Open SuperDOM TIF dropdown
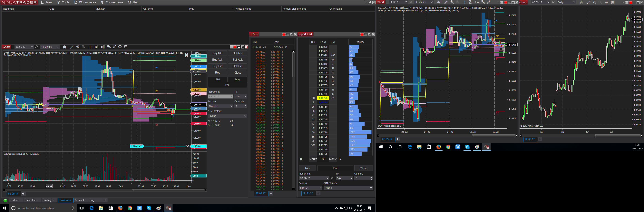The height and width of the screenshot is (212, 644). click(x=344, y=178)
